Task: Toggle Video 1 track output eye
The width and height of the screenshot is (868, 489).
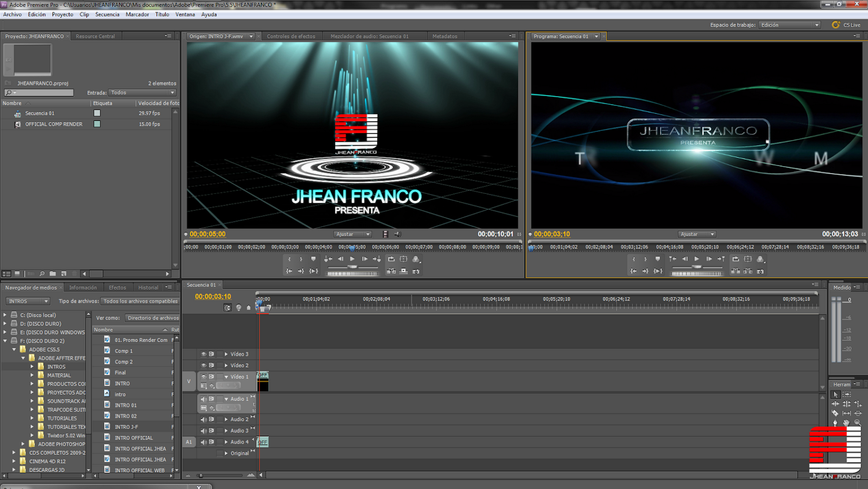Action: 204,377
